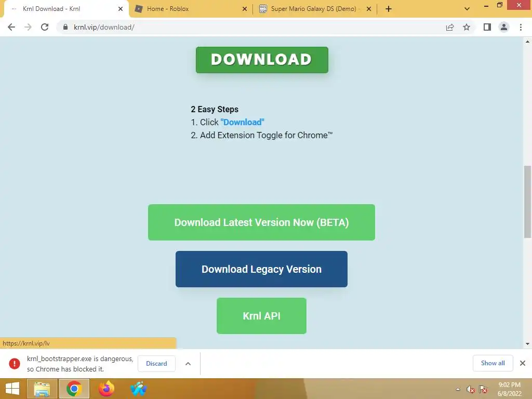Click Download Legacy Version button
The height and width of the screenshot is (399, 532).
tap(261, 269)
